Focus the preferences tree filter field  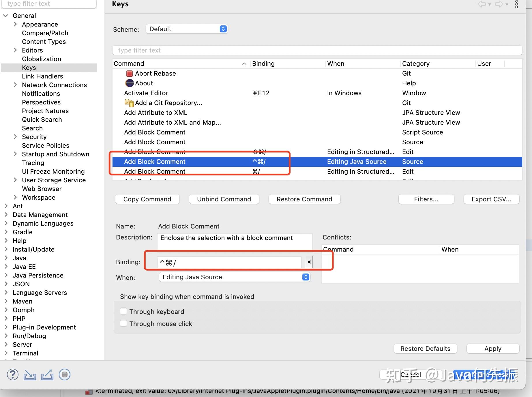(49, 4)
